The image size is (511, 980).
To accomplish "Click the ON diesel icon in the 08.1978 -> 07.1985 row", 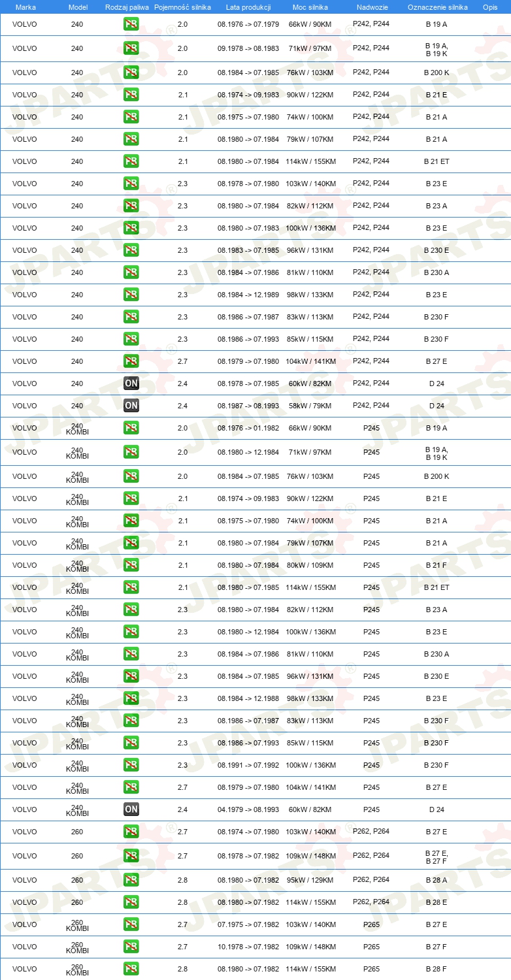I will pos(131,384).
